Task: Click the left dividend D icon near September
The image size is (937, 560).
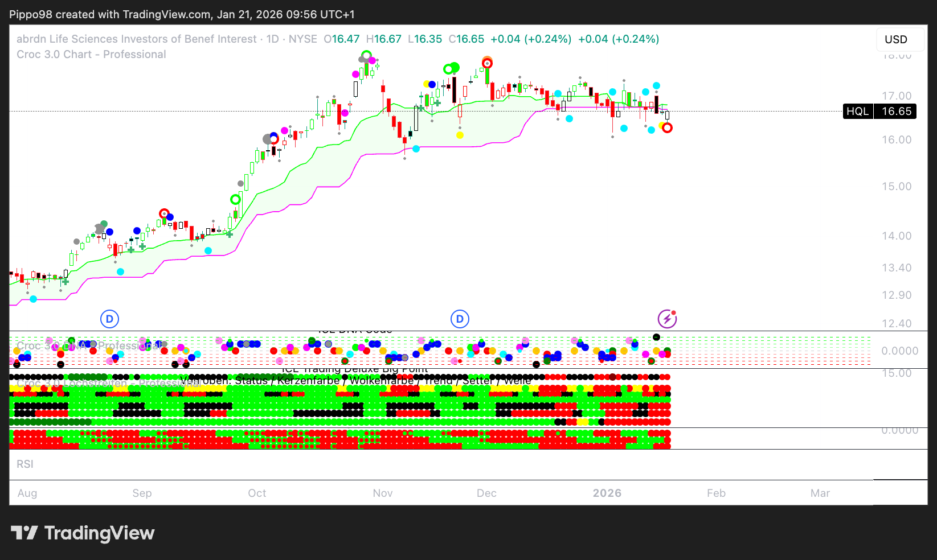Action: tap(109, 319)
